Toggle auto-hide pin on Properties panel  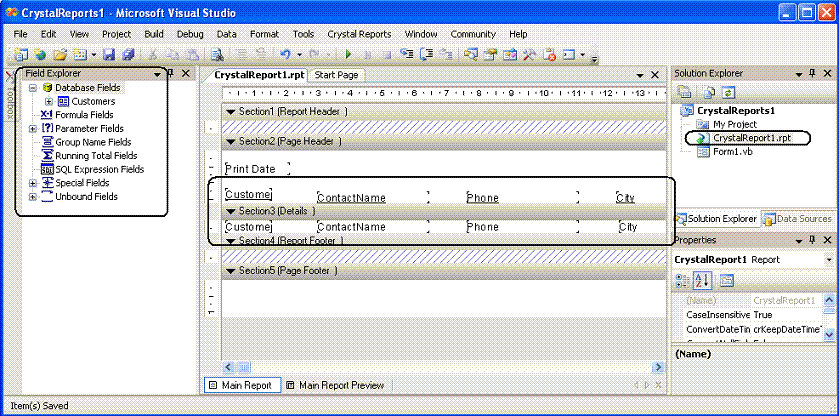(812, 240)
